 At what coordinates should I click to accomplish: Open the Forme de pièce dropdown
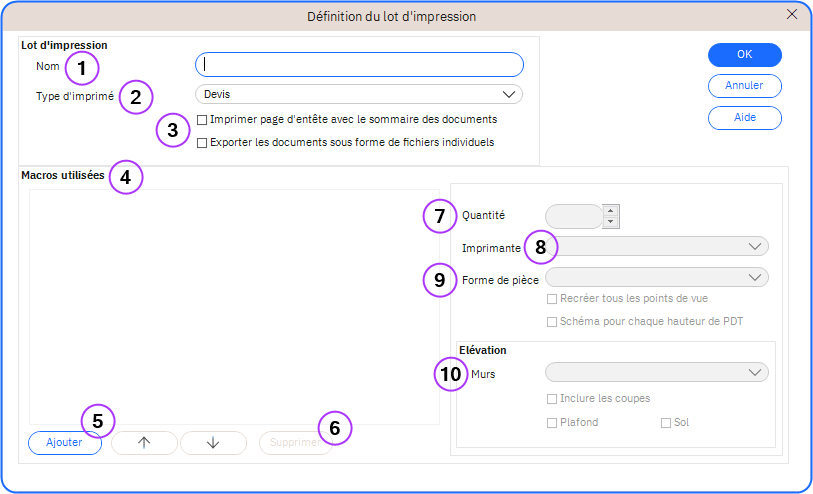(x=657, y=277)
